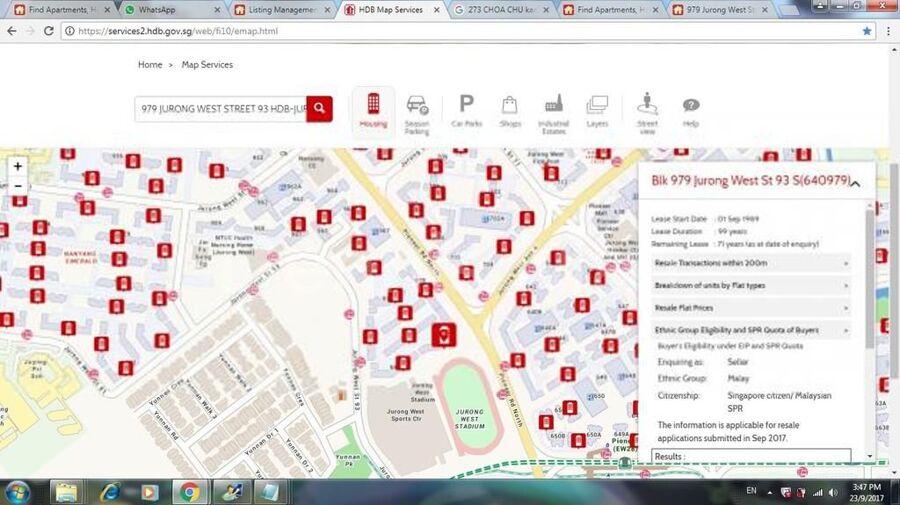Switch to the first Find Apartments tab
The width and height of the screenshot is (900, 505).
coord(60,10)
